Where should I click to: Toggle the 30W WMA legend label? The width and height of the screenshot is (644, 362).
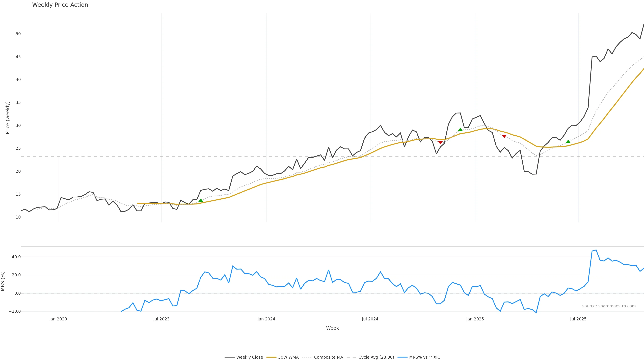tap(288, 357)
